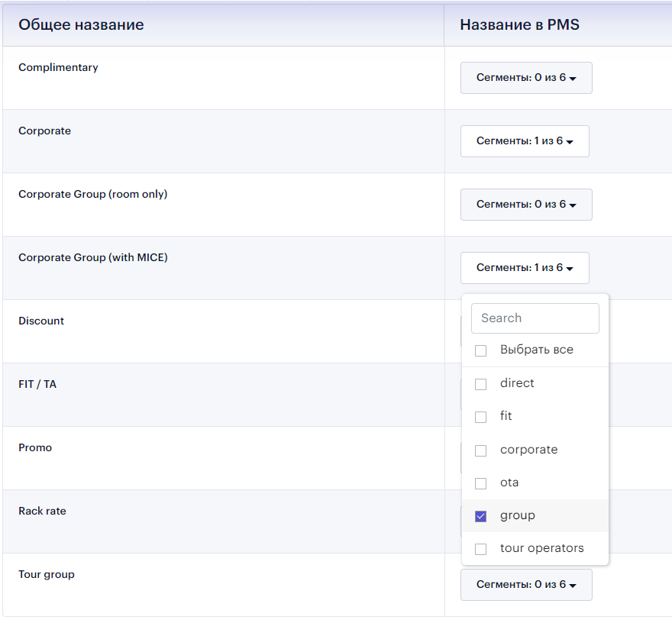Open segments dropdown for Corporate Group (room only)
Image resolution: width=672 pixels, height=623 pixels.
(x=525, y=204)
